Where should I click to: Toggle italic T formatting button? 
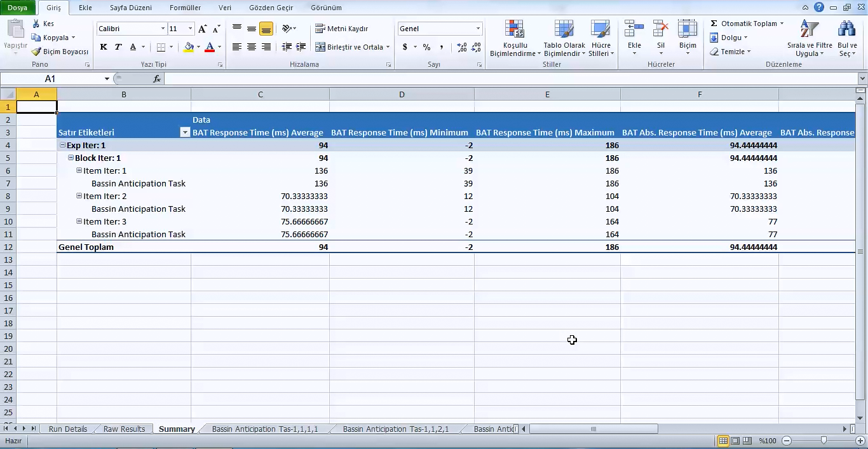[118, 47]
